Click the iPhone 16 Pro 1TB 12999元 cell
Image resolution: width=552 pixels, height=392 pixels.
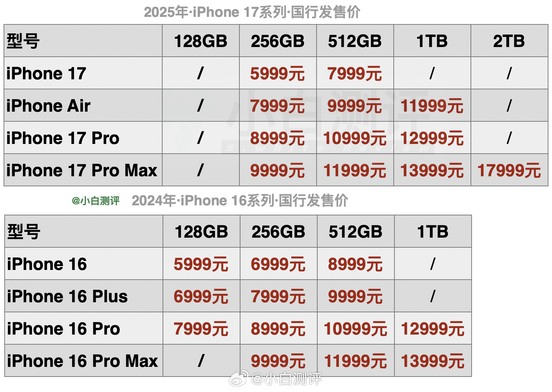pos(433,329)
